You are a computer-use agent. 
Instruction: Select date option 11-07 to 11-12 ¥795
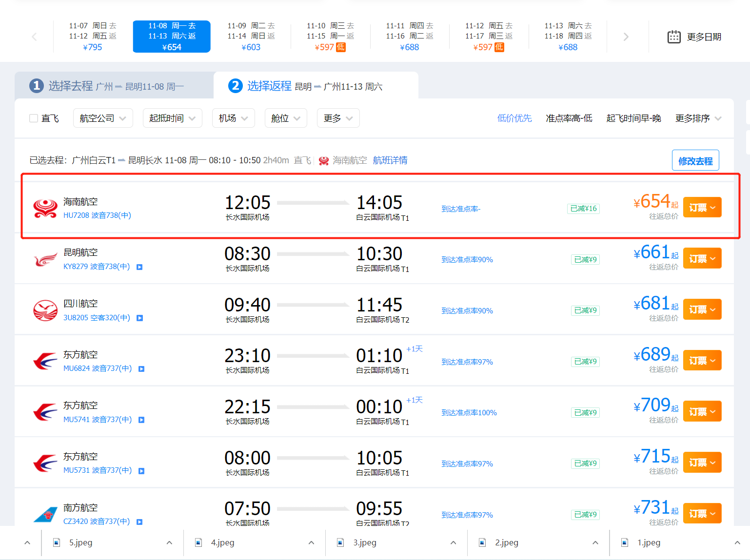click(x=93, y=37)
